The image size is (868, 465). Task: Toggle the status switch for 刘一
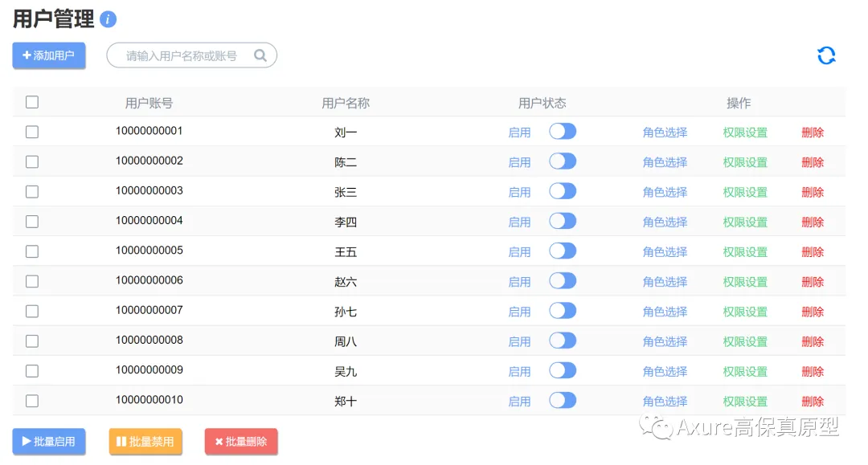[x=563, y=131]
